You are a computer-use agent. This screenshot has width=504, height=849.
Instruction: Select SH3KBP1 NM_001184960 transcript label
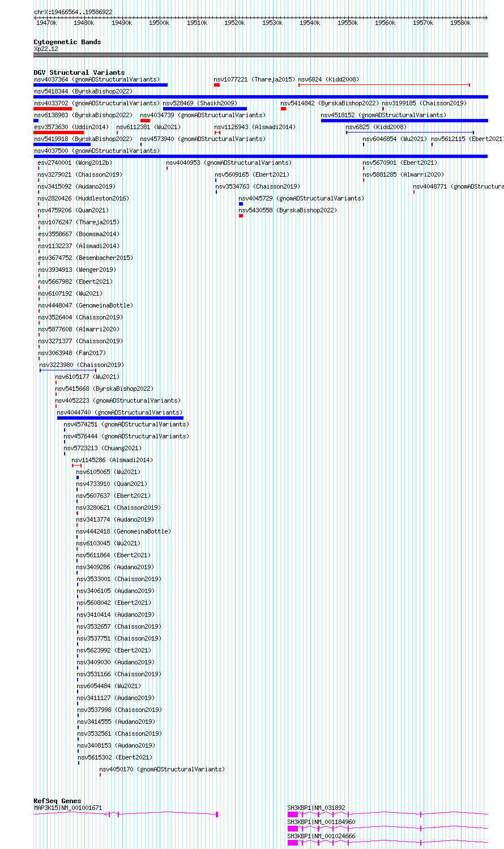coord(321,822)
